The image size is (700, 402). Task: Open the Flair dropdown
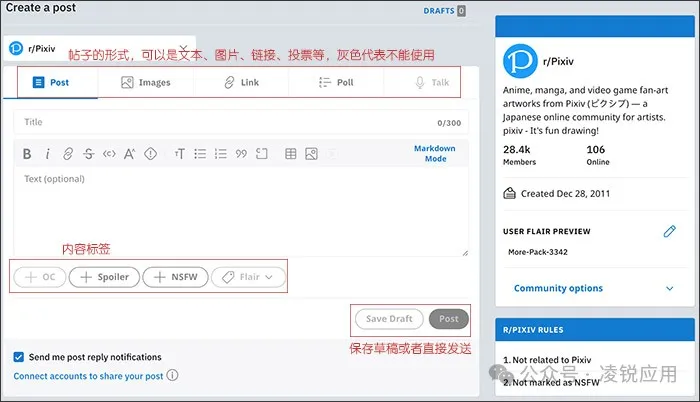point(249,277)
